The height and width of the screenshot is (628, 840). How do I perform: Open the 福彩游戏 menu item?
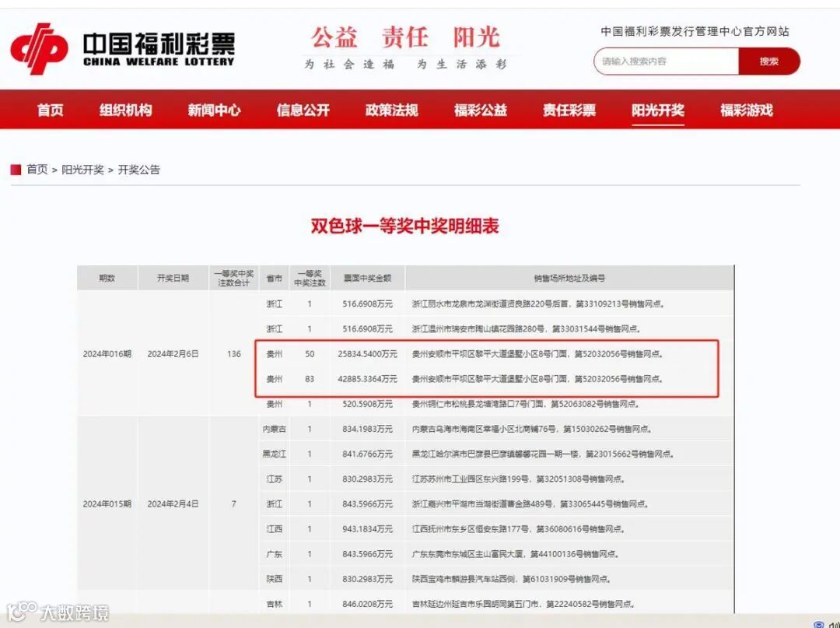[746, 111]
